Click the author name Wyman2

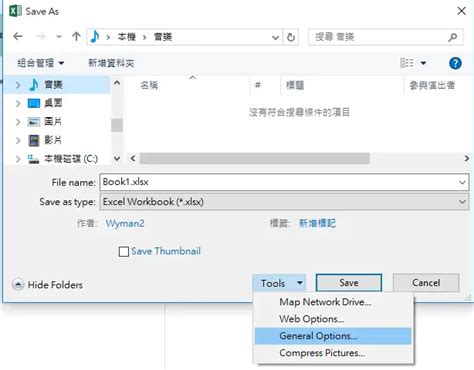(x=125, y=223)
